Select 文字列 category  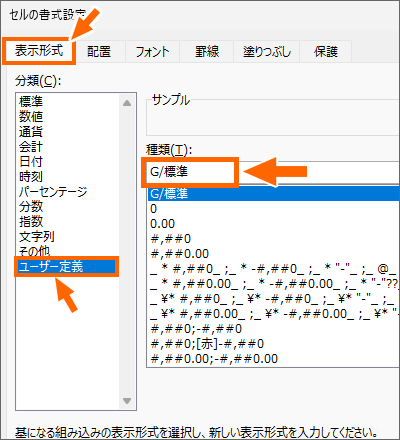point(37,237)
